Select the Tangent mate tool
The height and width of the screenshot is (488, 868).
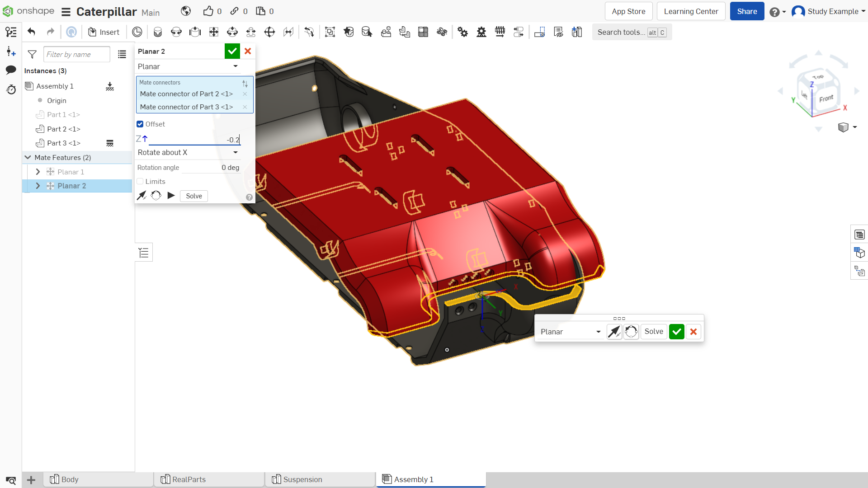(x=309, y=32)
